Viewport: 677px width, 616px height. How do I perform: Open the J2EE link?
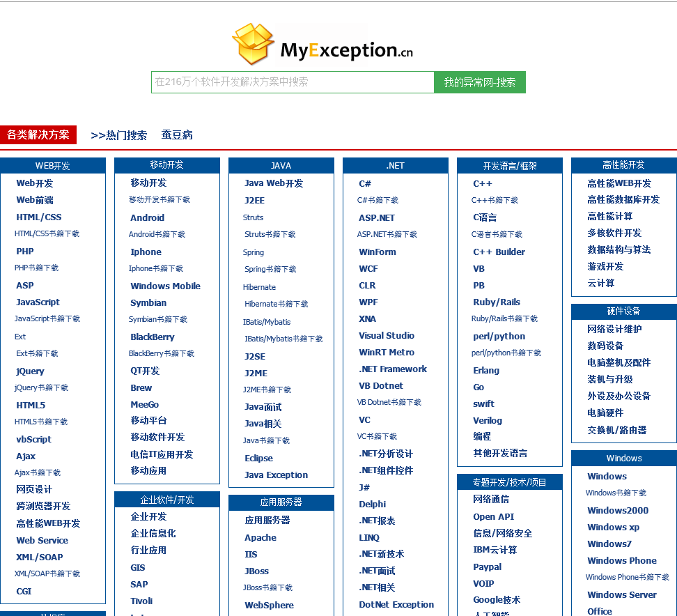point(255,201)
